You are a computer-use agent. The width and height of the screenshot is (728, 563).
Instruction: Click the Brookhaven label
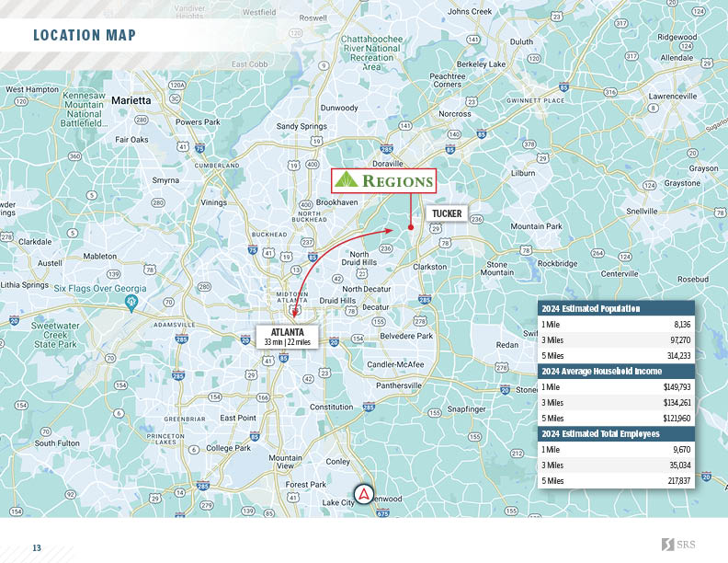click(x=336, y=202)
